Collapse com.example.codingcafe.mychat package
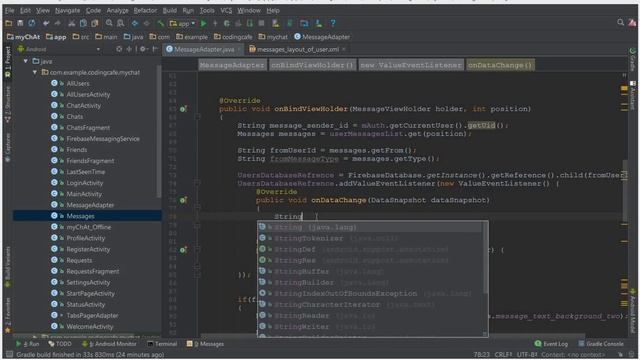 35,72
